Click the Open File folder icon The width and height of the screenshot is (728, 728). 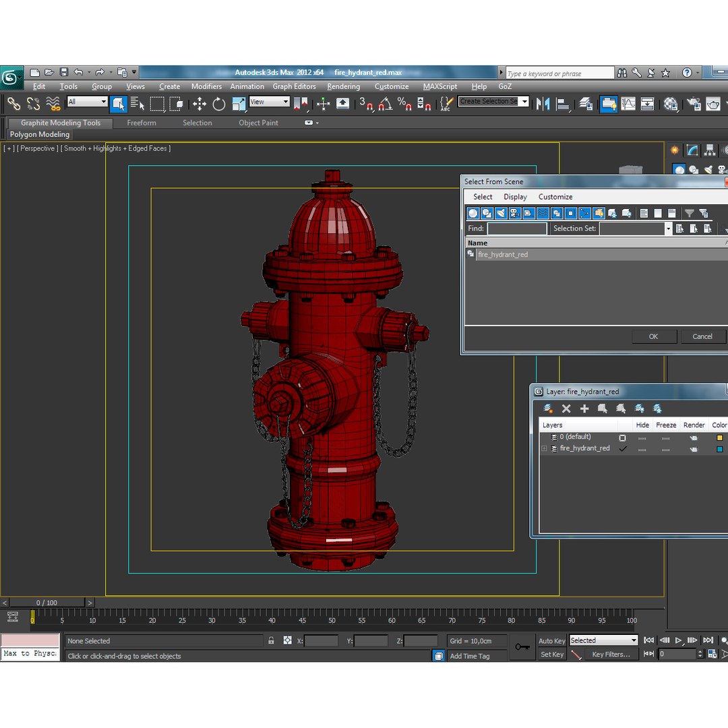click(x=49, y=72)
